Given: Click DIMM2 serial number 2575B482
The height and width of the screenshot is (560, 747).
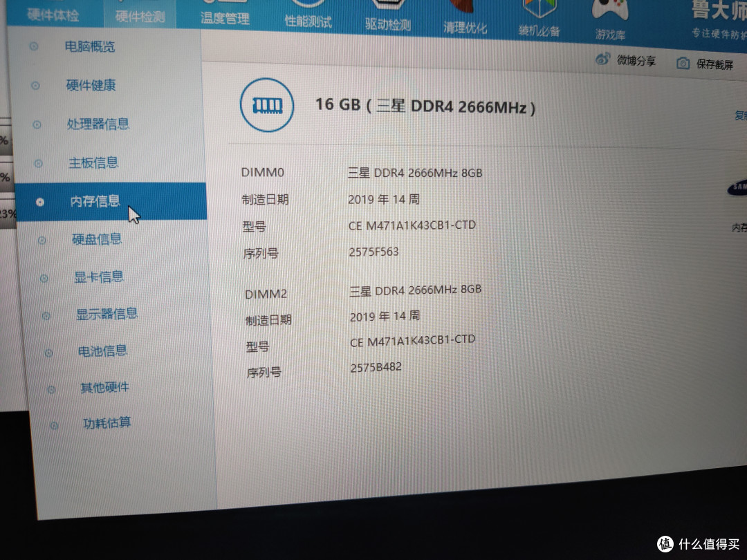Looking at the screenshot, I should tap(376, 368).
